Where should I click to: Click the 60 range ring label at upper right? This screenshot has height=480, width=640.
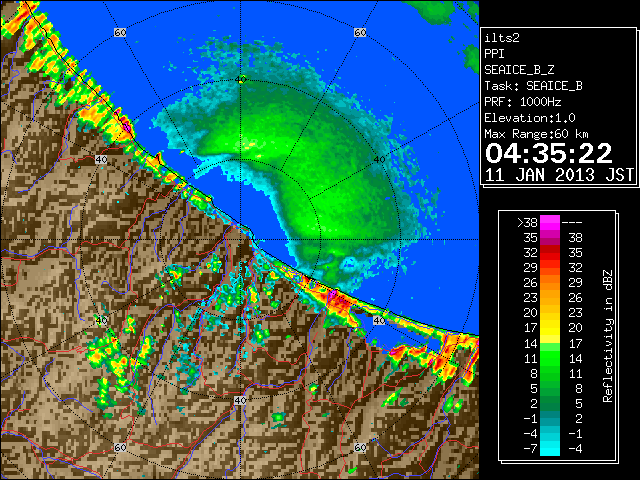point(360,32)
